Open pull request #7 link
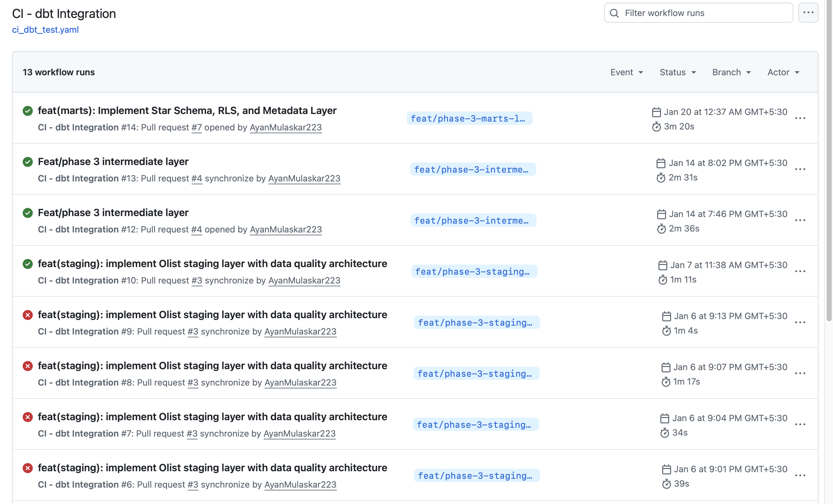 point(196,128)
